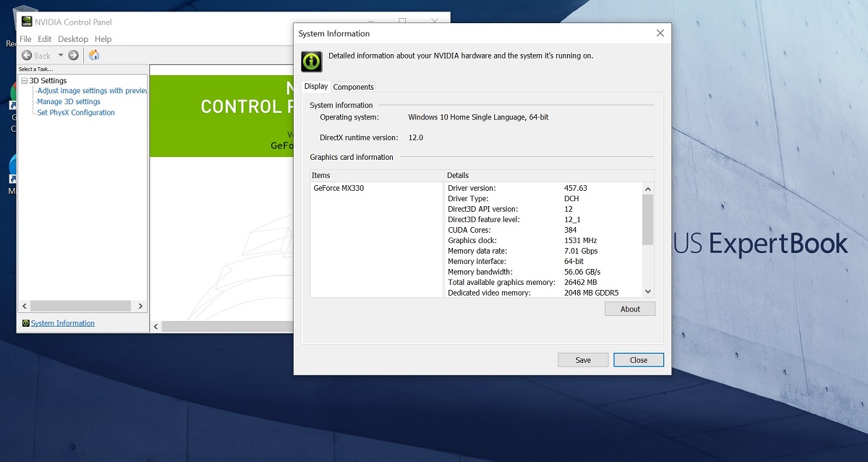Switch to the Components tab
Screen dimensions: 868x462
[353, 87]
